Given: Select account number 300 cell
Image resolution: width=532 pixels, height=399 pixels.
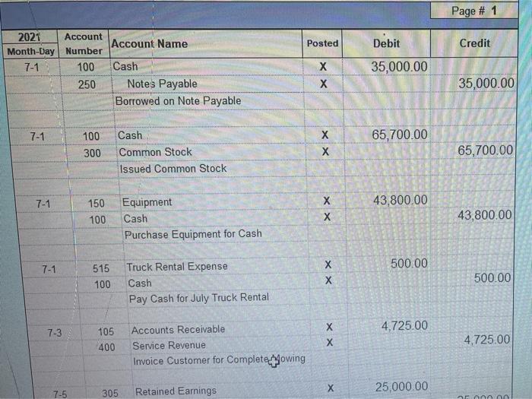Looking at the screenshot, I should [92, 153].
